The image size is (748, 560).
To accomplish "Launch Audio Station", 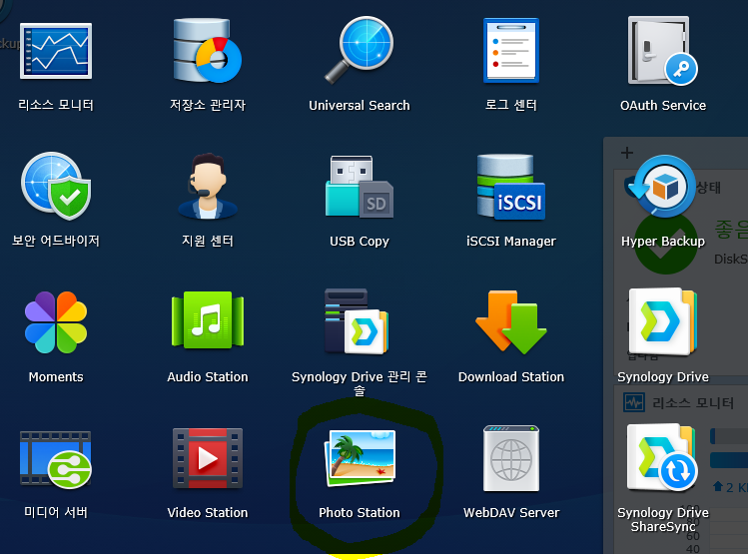I will coord(208,320).
